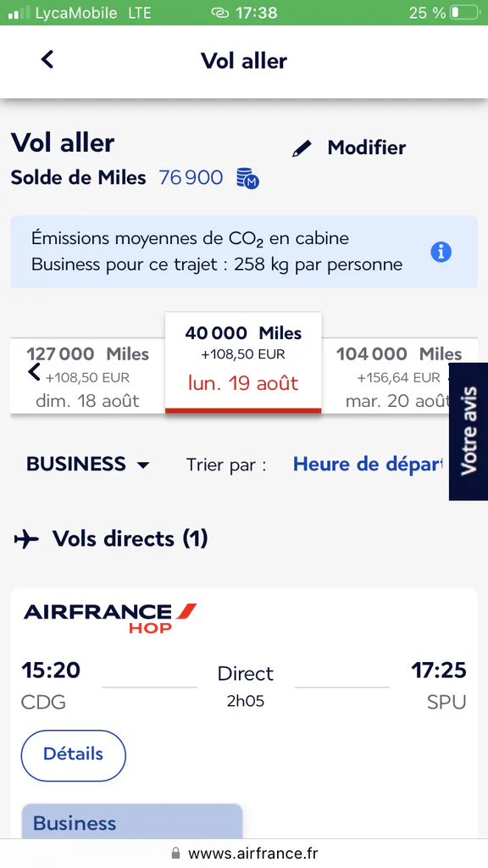Open flight Détails button
488x868 pixels.
(73, 755)
